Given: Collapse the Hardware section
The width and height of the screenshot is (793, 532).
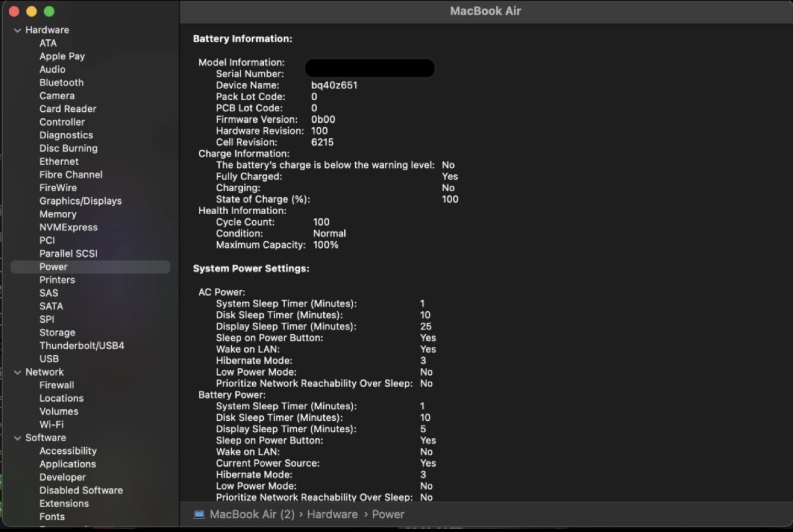Looking at the screenshot, I should [x=18, y=30].
